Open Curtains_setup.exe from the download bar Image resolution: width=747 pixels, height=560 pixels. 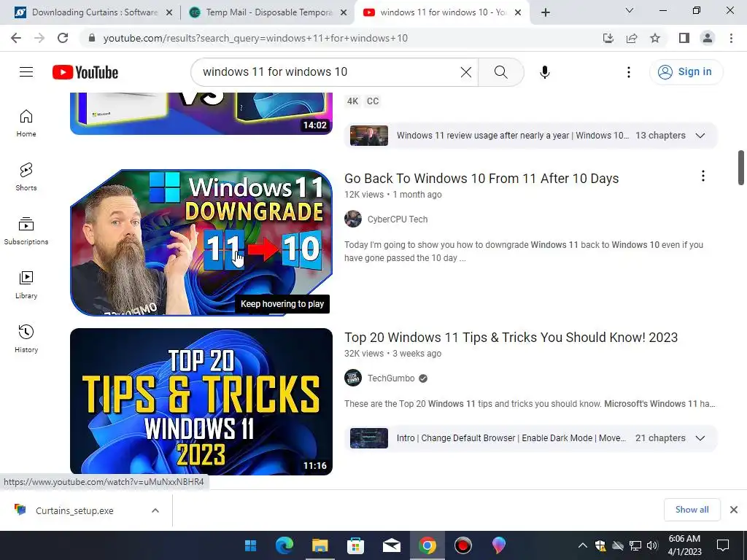point(74,510)
